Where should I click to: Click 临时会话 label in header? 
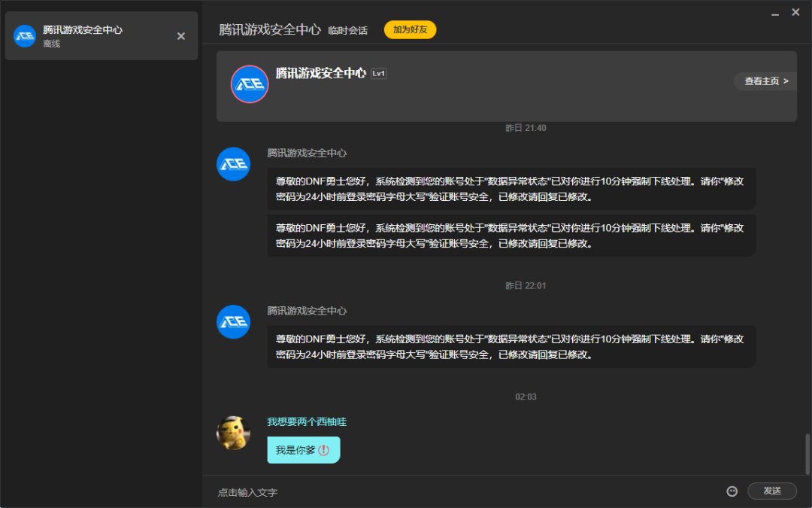tap(347, 31)
